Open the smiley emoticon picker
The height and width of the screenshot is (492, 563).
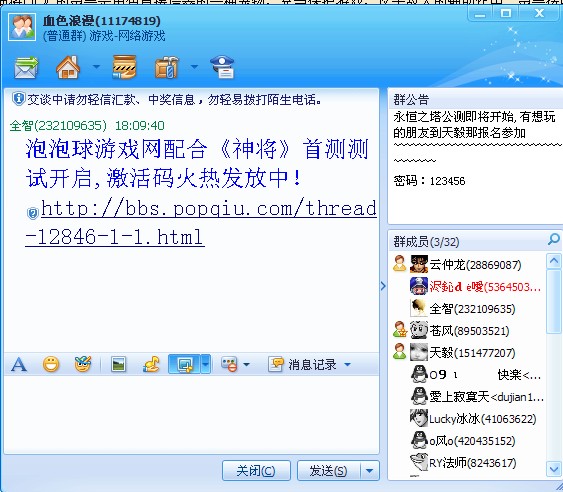51,365
